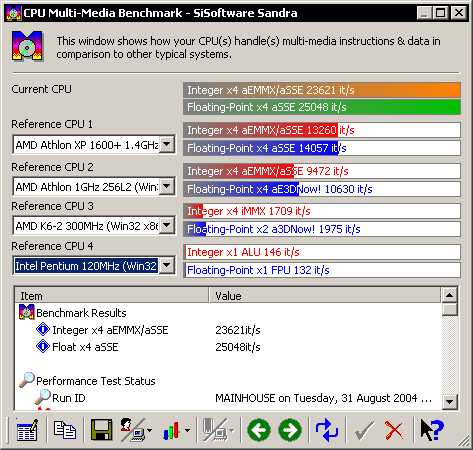Open Reference CPU 4 dropdown arrow
Image resolution: width=473 pixels, height=450 pixels.
pos(167,265)
